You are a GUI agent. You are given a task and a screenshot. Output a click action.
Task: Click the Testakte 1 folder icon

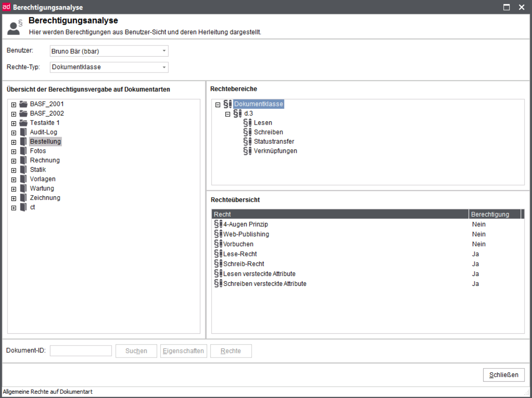point(23,123)
